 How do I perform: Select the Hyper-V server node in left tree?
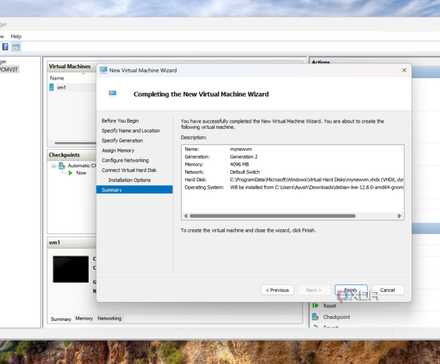tap(9, 69)
